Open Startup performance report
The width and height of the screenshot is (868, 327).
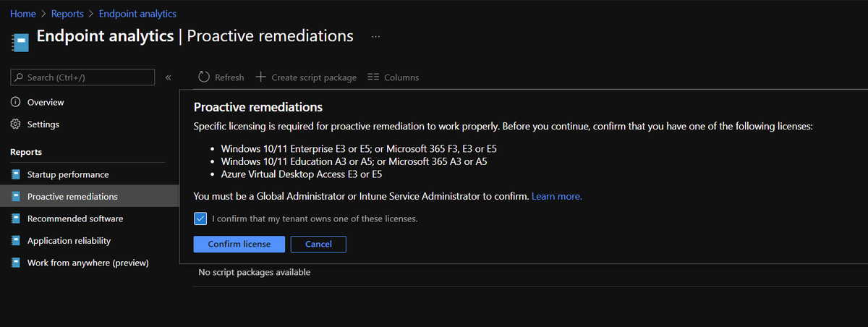(x=68, y=174)
